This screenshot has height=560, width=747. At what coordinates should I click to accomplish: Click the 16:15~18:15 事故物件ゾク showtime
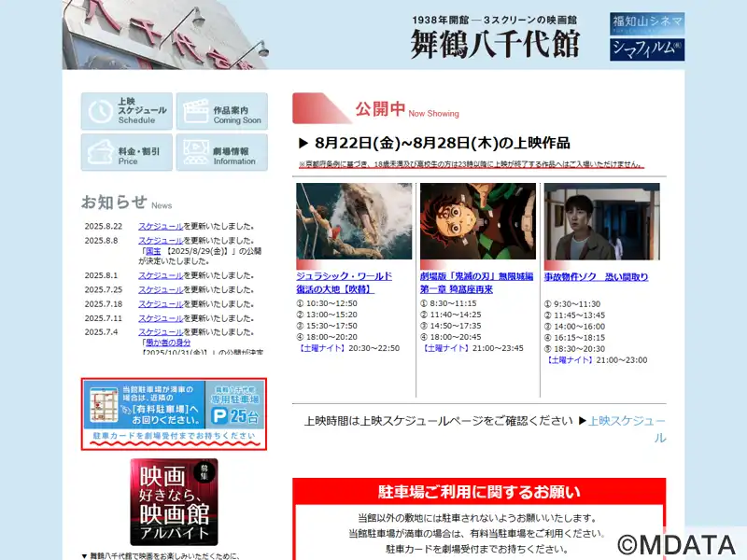pyautogui.click(x=575, y=338)
